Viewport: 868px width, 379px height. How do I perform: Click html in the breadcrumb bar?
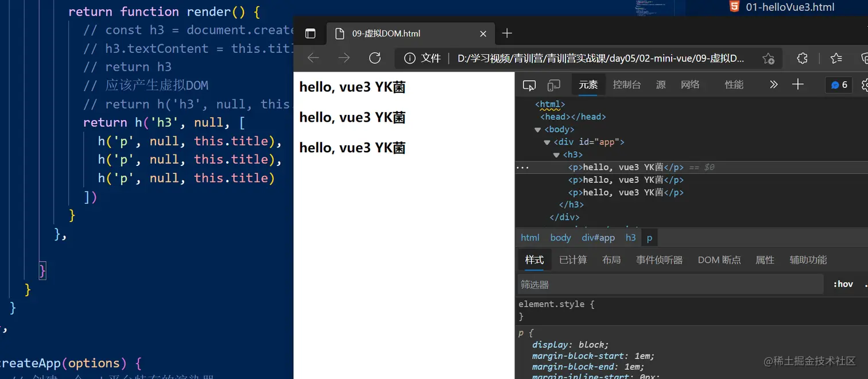click(530, 238)
